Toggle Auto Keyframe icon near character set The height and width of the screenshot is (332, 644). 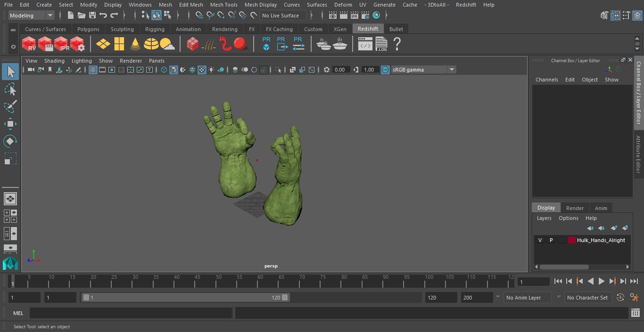coord(620,298)
